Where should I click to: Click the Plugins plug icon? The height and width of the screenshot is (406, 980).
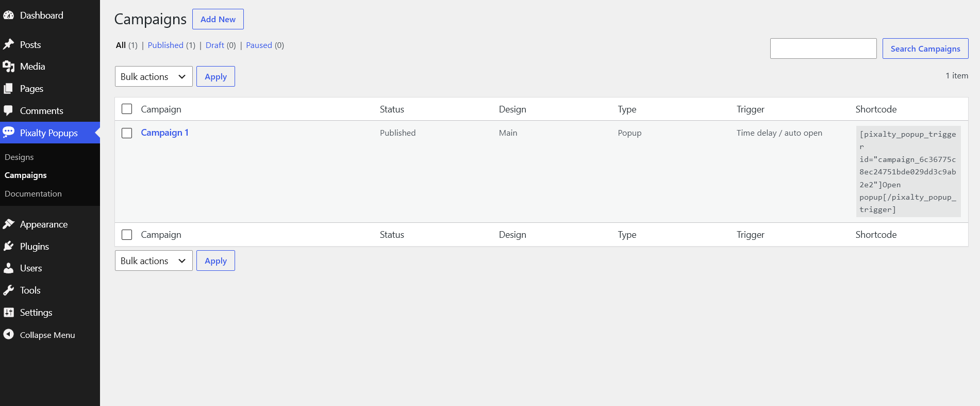[9, 246]
